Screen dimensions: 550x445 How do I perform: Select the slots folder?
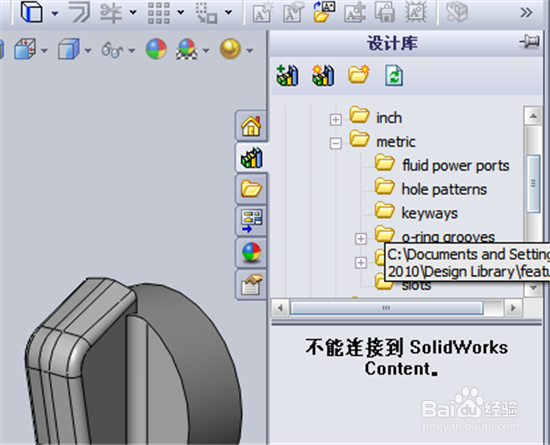416,286
